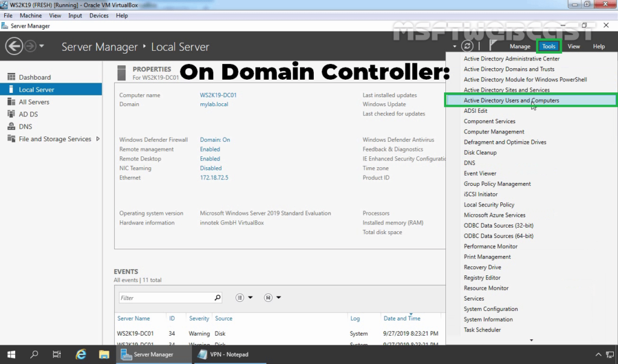The width and height of the screenshot is (618, 364).
Task: Click the refresh icon in header
Action: point(467,46)
